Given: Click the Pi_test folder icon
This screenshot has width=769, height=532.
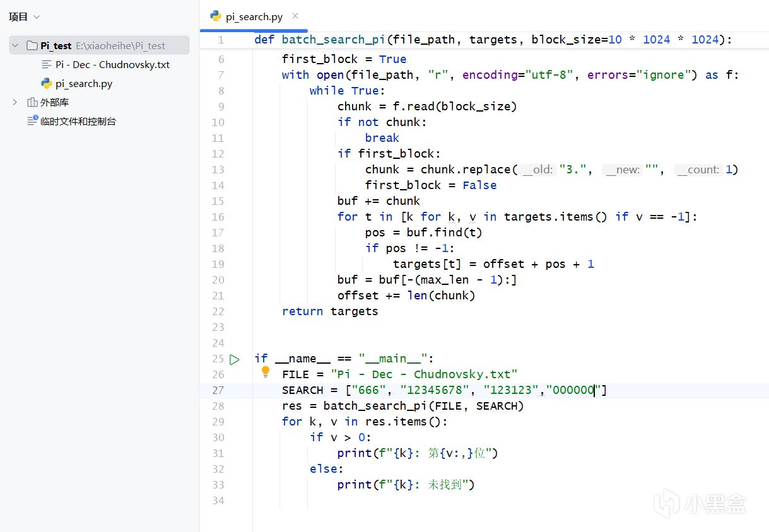Looking at the screenshot, I should 32,45.
